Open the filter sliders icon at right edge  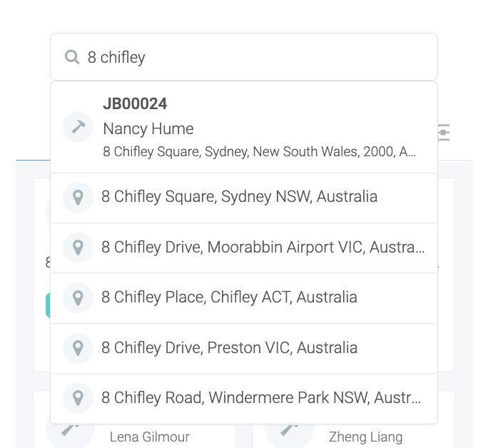[x=444, y=133]
